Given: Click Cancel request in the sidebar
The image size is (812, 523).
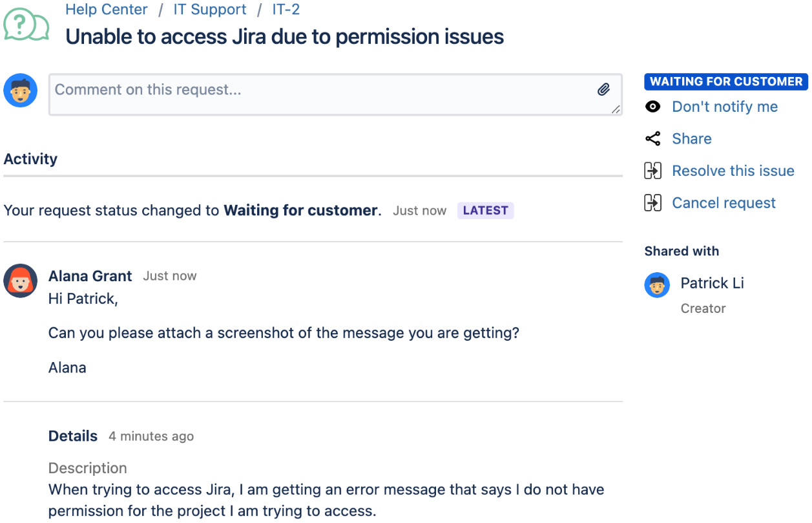Looking at the screenshot, I should click(x=724, y=202).
